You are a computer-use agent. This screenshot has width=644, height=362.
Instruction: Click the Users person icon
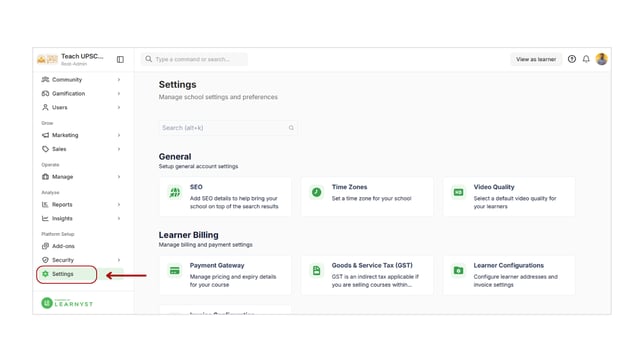[45, 107]
